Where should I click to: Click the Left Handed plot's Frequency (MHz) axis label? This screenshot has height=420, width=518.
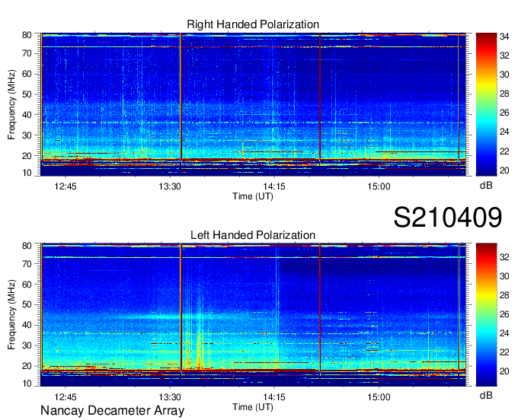coord(11,315)
